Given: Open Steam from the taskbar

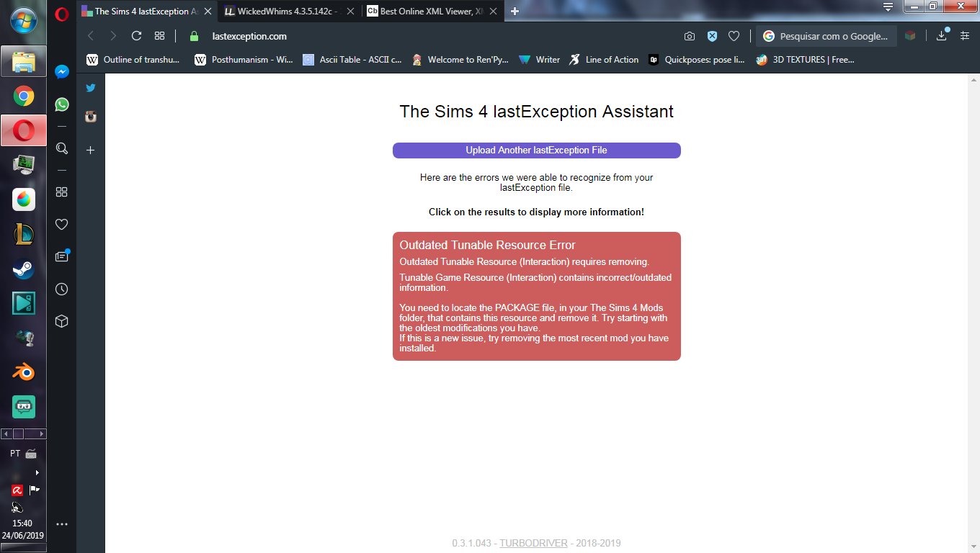Looking at the screenshot, I should (x=24, y=269).
